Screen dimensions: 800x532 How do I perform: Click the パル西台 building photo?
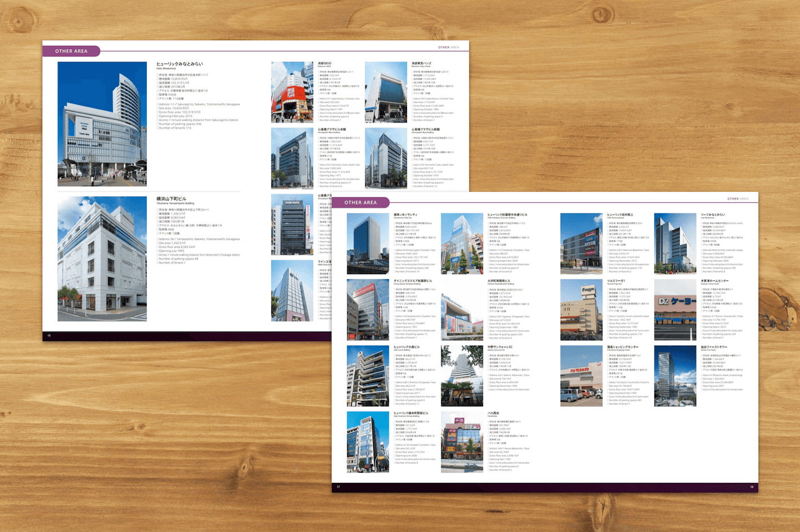click(x=462, y=442)
